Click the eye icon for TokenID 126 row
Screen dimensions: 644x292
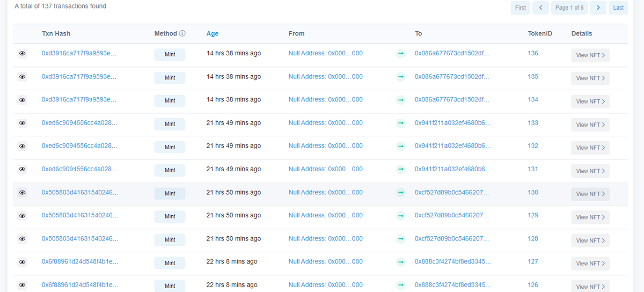click(x=22, y=285)
